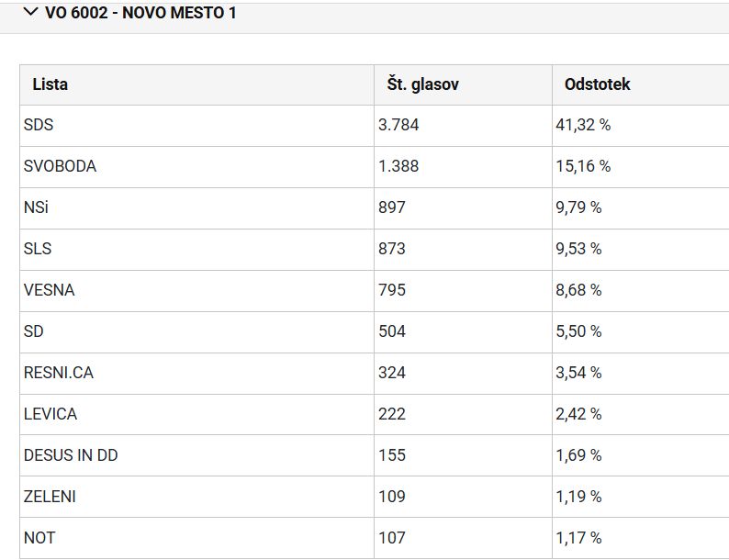
Task: Click the SD list name
Action: 33,331
